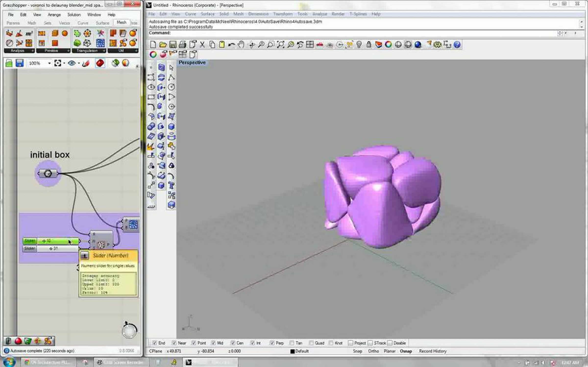The height and width of the screenshot is (367, 588).
Task: Toggle the End osnap checkbox
Action: tap(154, 343)
